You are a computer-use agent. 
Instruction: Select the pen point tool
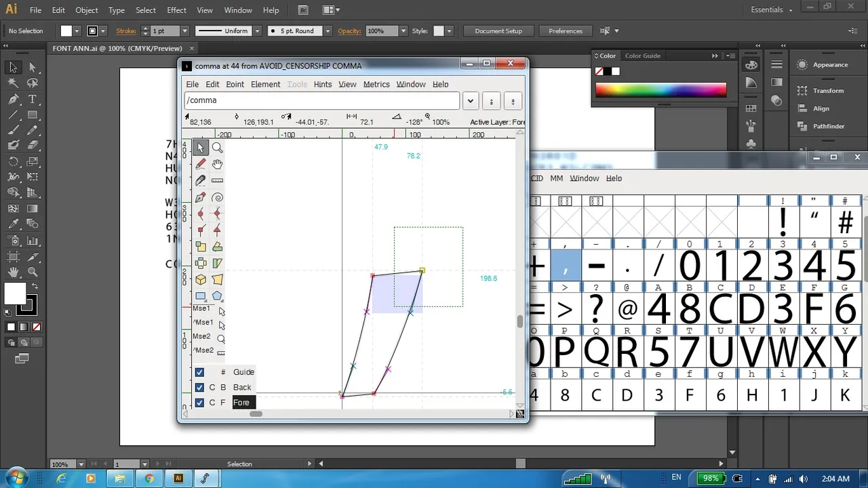[x=201, y=197]
